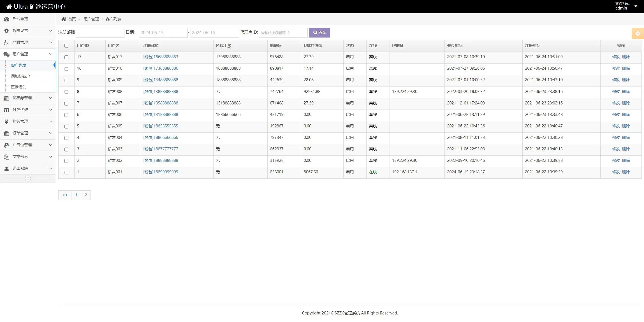
Task: Click the 查询 search button
Action: click(319, 32)
